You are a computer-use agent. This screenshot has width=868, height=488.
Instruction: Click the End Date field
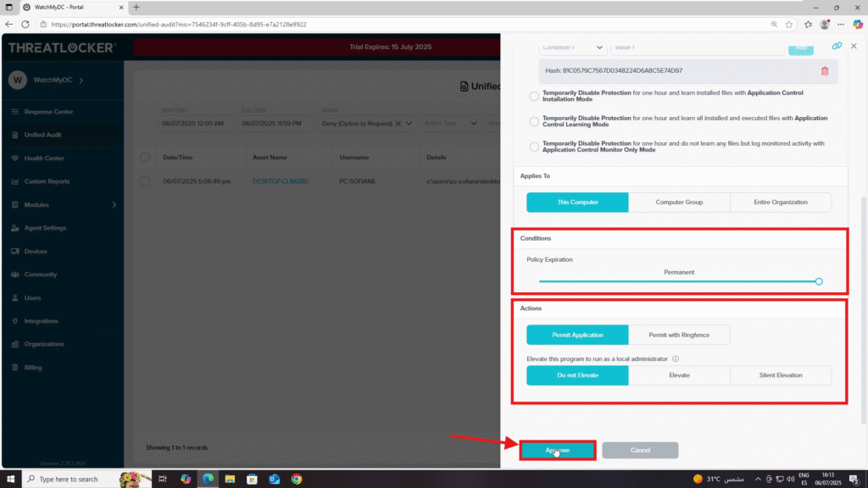276,124
